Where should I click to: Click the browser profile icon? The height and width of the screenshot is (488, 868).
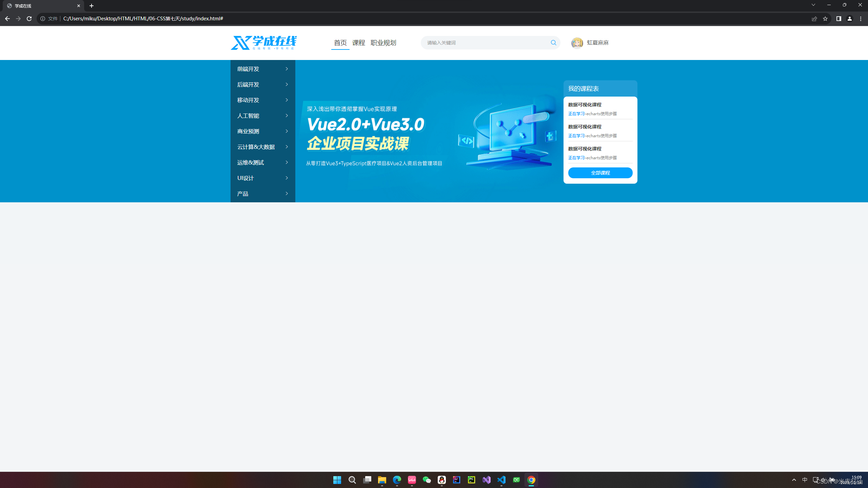tap(850, 19)
